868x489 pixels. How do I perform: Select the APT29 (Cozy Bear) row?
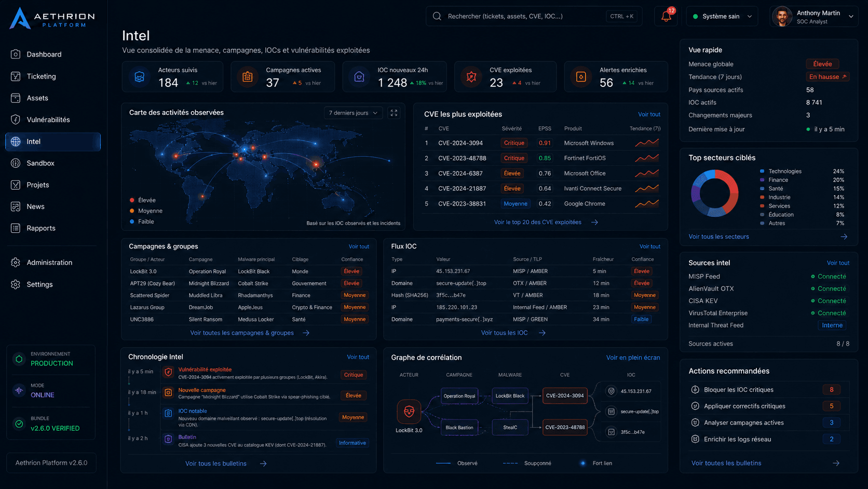(249, 283)
